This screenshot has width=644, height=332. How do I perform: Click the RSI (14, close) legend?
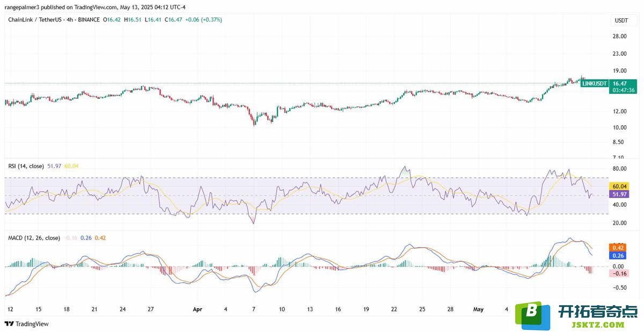[26, 167]
